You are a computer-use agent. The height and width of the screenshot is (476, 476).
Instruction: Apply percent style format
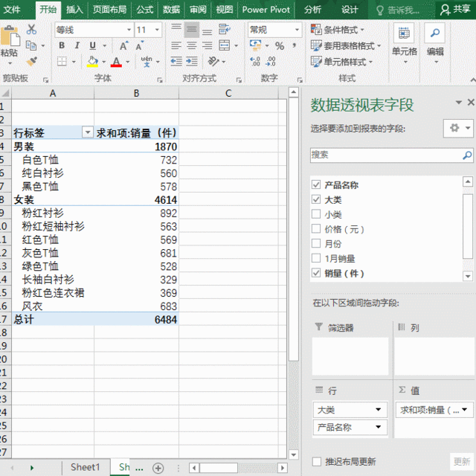(x=280, y=46)
